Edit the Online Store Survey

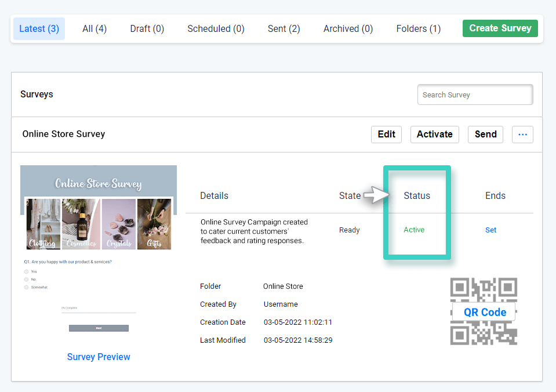click(x=386, y=134)
